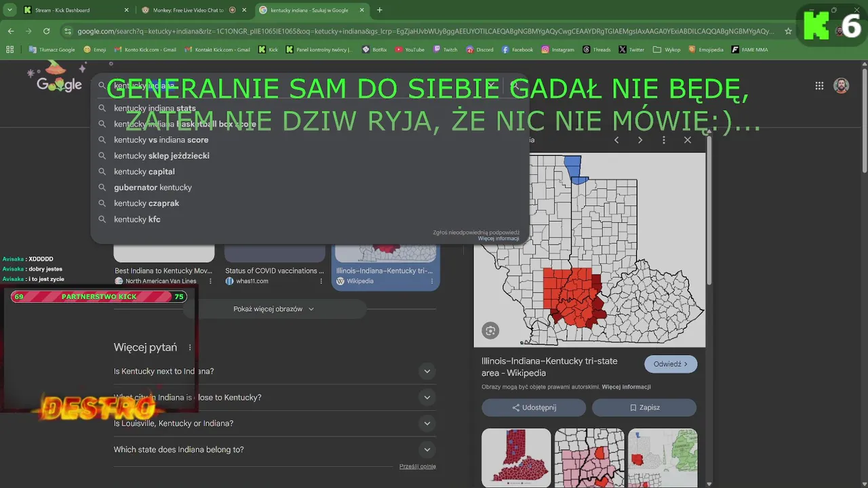Image resolution: width=868 pixels, height=488 pixels.
Task: Open Illinois–Indiana–Kentucky tri-state area Wikipedia title
Action: click(x=549, y=367)
